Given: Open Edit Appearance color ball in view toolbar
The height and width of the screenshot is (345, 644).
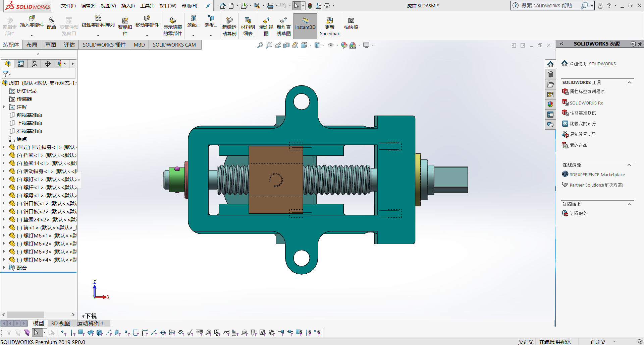Looking at the screenshot, I should [344, 45].
